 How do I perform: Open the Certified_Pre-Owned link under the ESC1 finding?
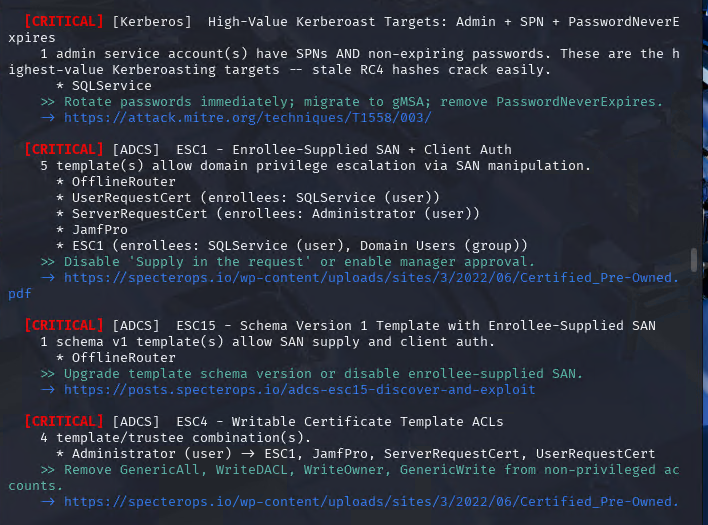[371, 277]
